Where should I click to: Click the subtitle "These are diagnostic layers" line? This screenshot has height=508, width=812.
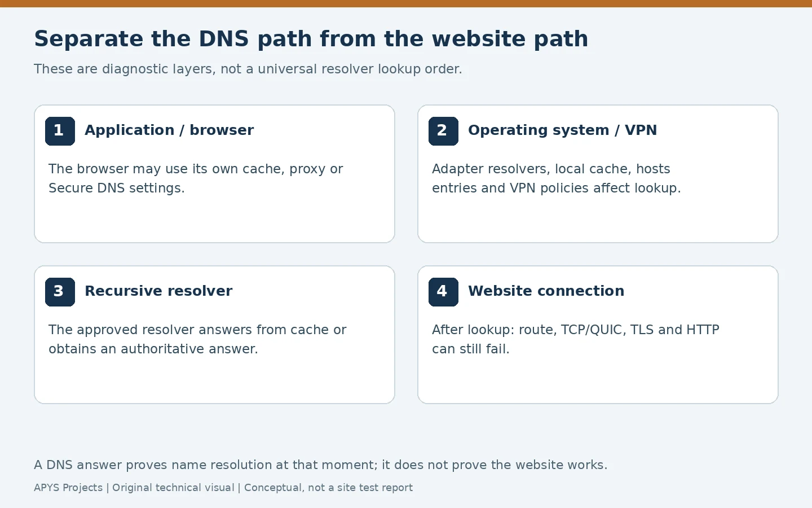248,69
